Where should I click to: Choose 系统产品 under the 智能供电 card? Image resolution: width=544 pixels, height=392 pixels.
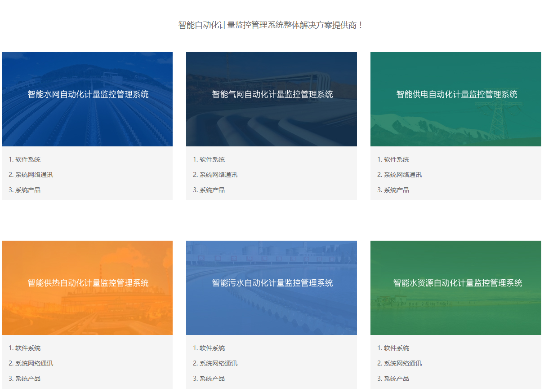point(393,190)
